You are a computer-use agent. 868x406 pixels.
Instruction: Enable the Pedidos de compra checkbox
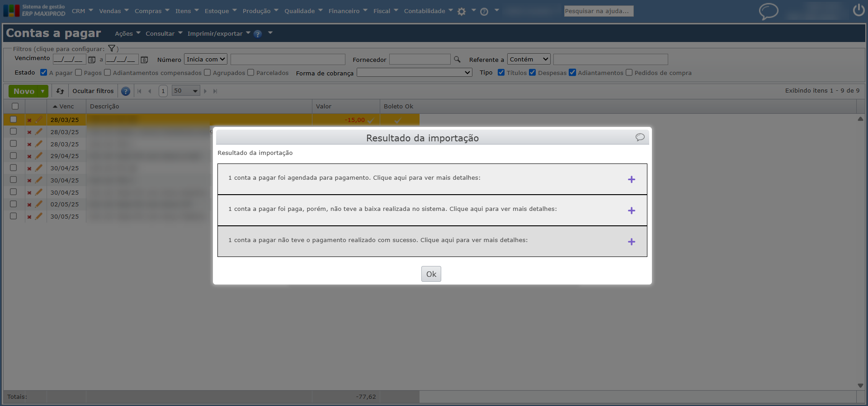click(629, 72)
